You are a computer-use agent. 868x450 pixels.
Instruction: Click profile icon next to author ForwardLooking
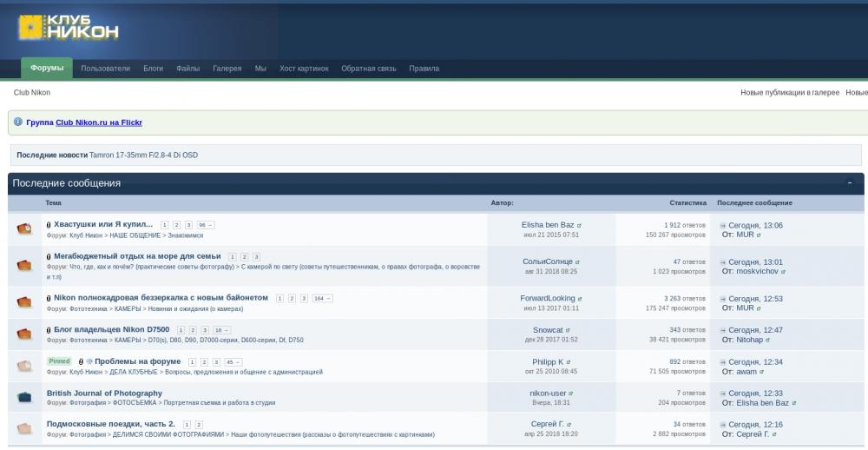point(580,299)
